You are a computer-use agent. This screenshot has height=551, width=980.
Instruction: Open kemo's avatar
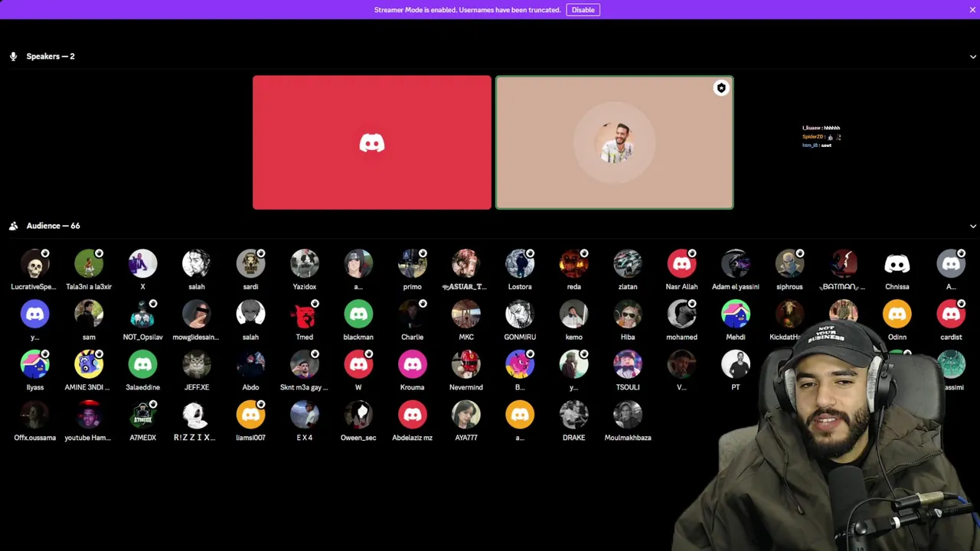click(573, 315)
